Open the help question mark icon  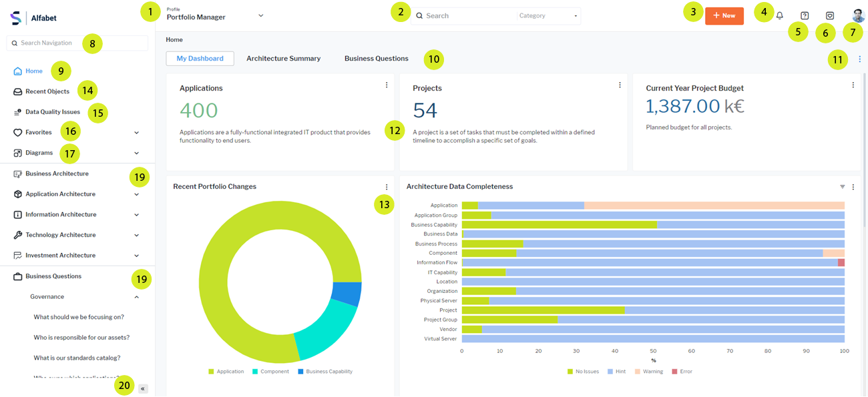[x=805, y=15]
